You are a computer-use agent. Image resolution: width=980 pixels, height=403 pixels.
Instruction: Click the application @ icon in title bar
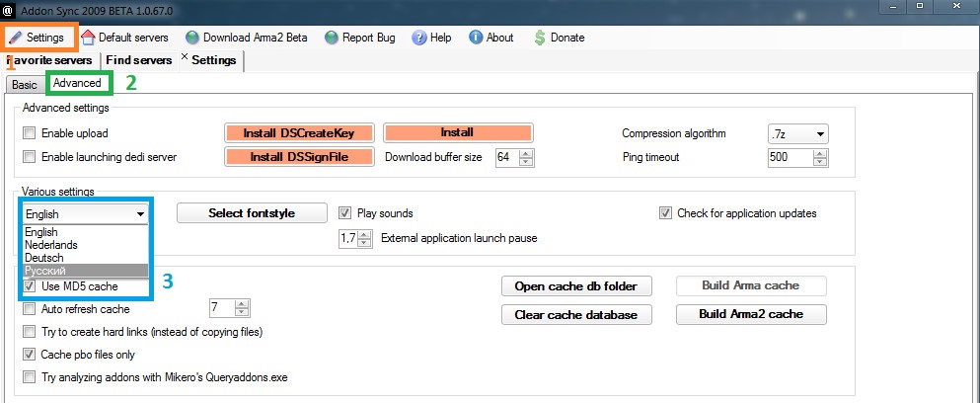(9, 10)
